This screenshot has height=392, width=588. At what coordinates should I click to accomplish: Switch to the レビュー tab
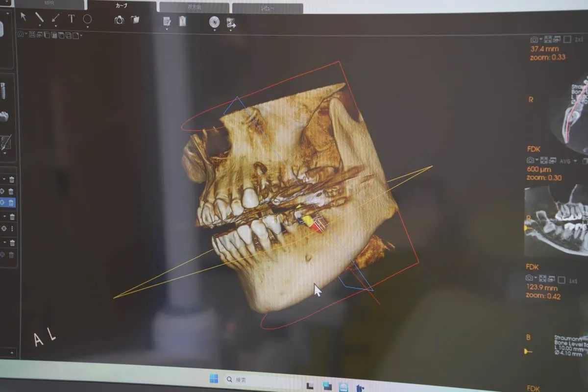[x=267, y=9]
